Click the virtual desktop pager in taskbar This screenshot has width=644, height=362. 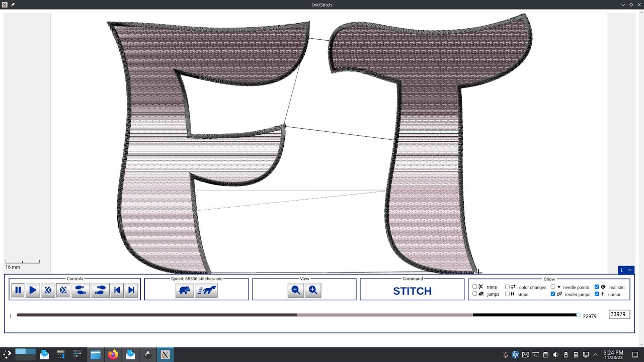click(26, 354)
